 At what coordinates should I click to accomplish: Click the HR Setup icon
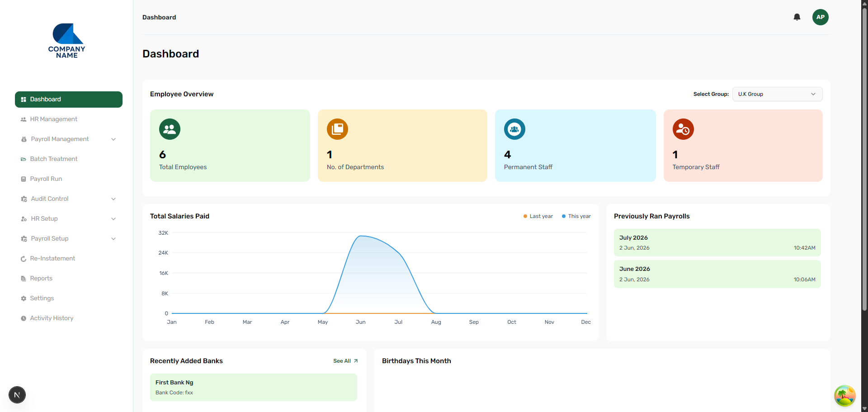[24, 219]
